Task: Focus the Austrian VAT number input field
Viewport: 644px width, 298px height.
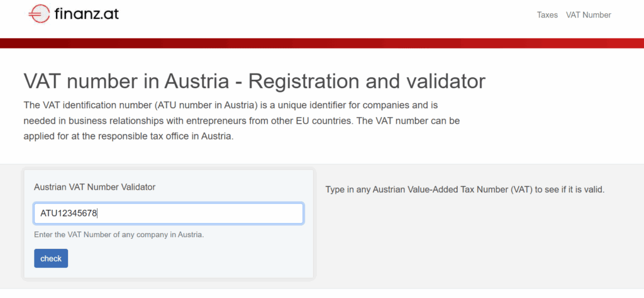Action: (x=189, y=213)
